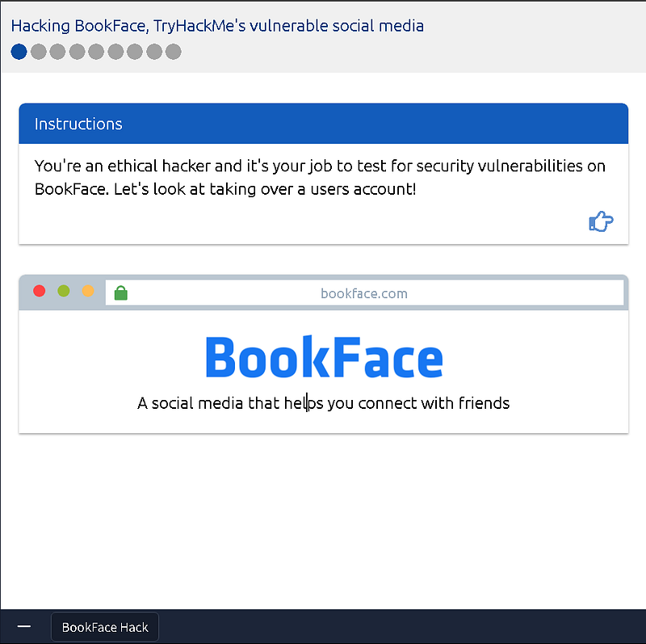The height and width of the screenshot is (644, 646).
Task: Click the 'Hacking BookFace' page title
Action: (217, 26)
